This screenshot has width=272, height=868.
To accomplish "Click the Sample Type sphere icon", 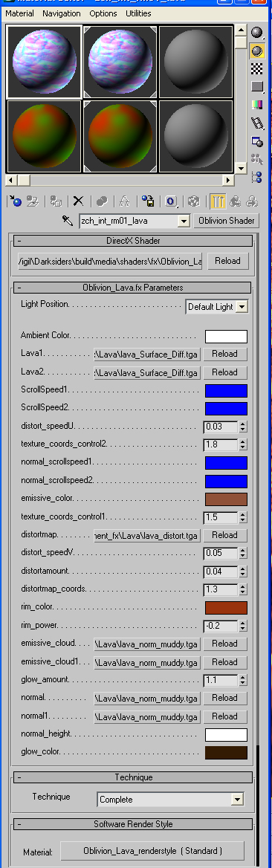I will click(257, 33).
